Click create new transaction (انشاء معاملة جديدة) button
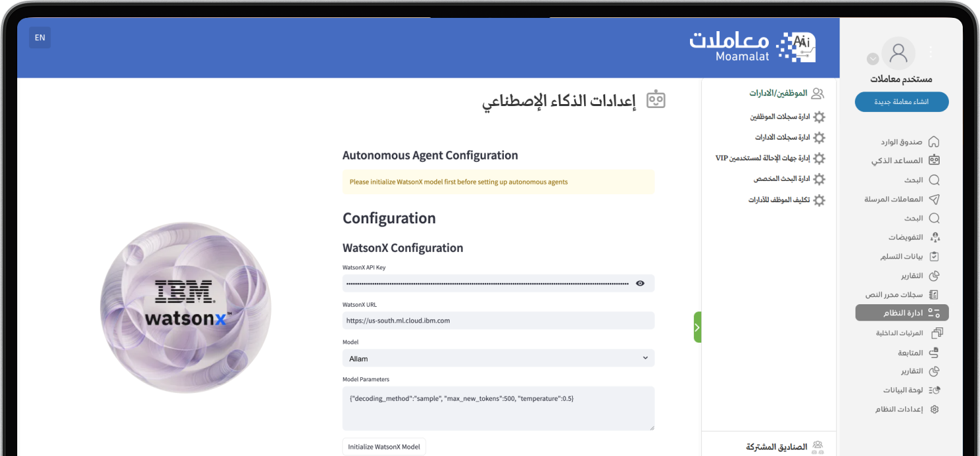The height and width of the screenshot is (456, 980). [x=901, y=102]
